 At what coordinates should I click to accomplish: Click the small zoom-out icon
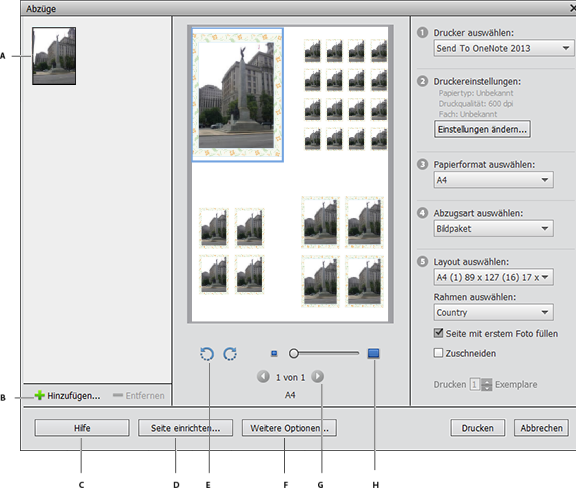click(274, 353)
